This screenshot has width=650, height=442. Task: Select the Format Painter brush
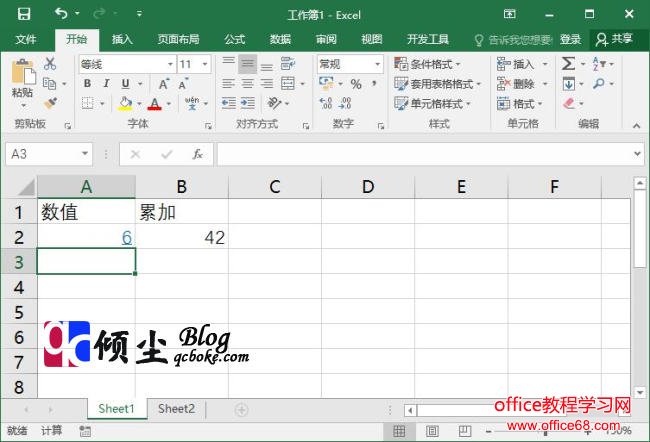pos(50,102)
